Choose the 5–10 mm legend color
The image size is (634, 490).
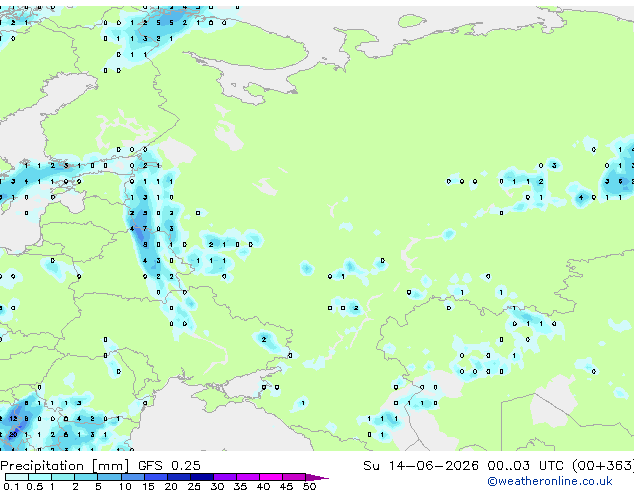(109, 477)
